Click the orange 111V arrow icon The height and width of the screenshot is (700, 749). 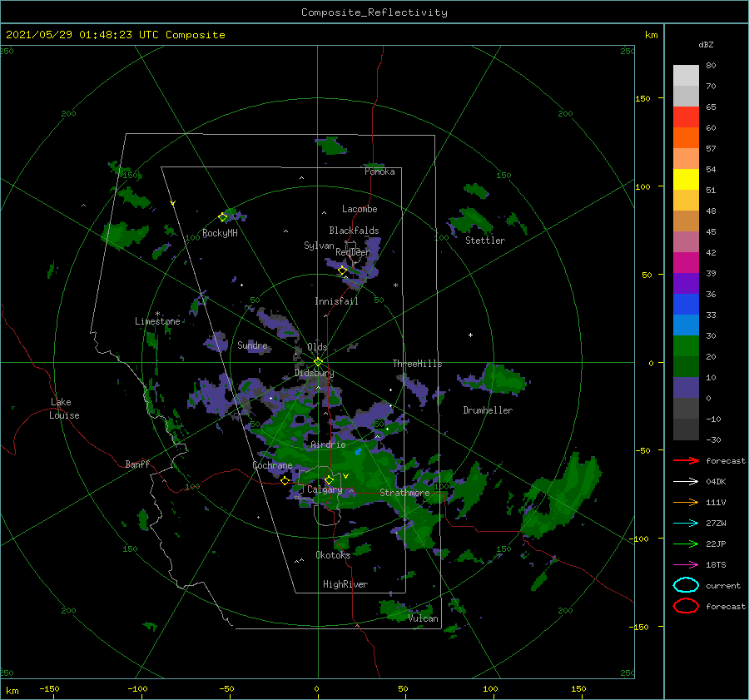[x=686, y=502]
